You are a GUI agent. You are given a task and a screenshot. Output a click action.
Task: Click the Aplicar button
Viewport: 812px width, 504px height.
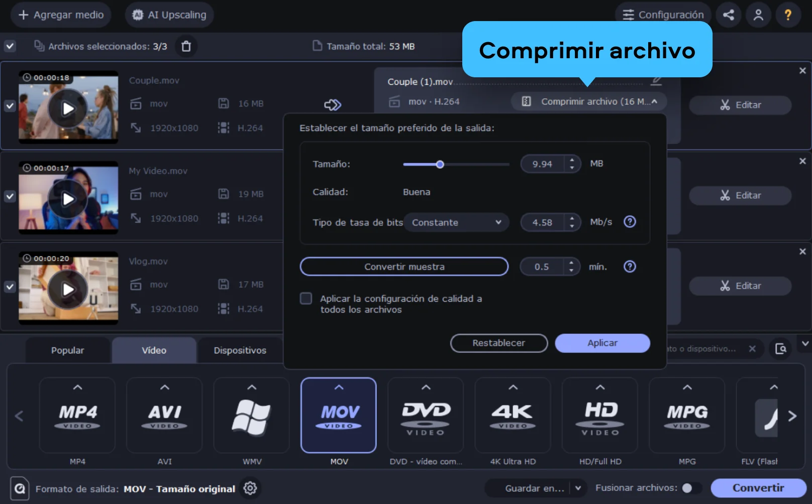coord(602,343)
